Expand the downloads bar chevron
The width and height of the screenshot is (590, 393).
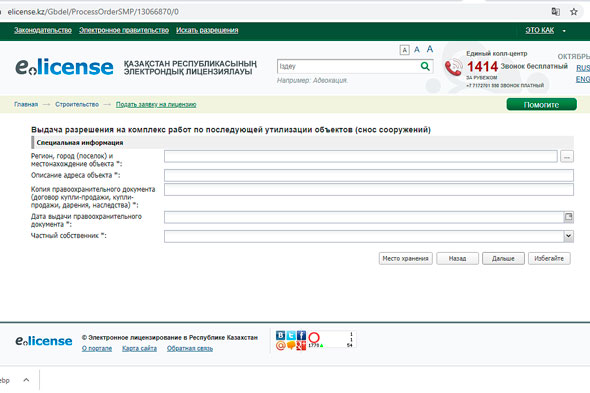point(26,380)
